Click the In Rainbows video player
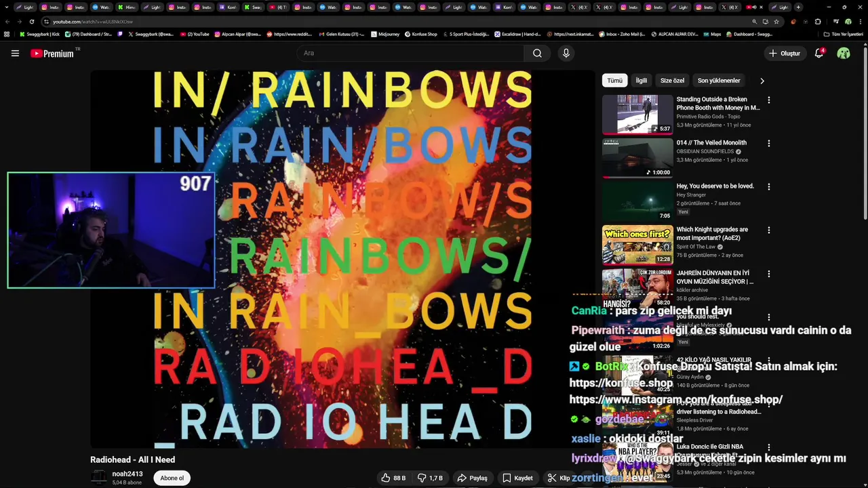The width and height of the screenshot is (868, 488). tap(342, 259)
